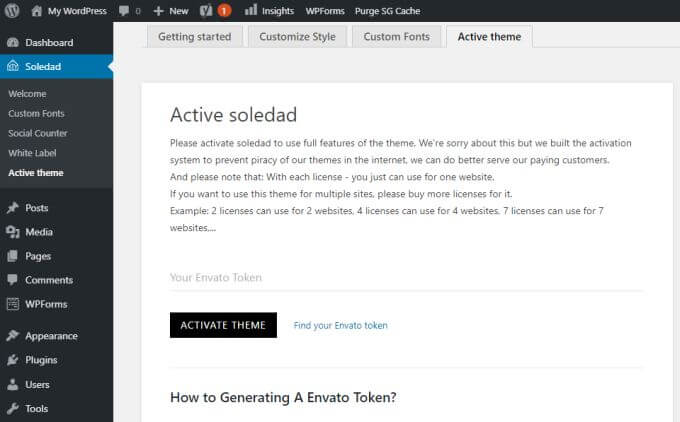Viewport: 680px width, 422px height.
Task: Open Social Counter submenu item
Action: pyautogui.click(x=38, y=133)
